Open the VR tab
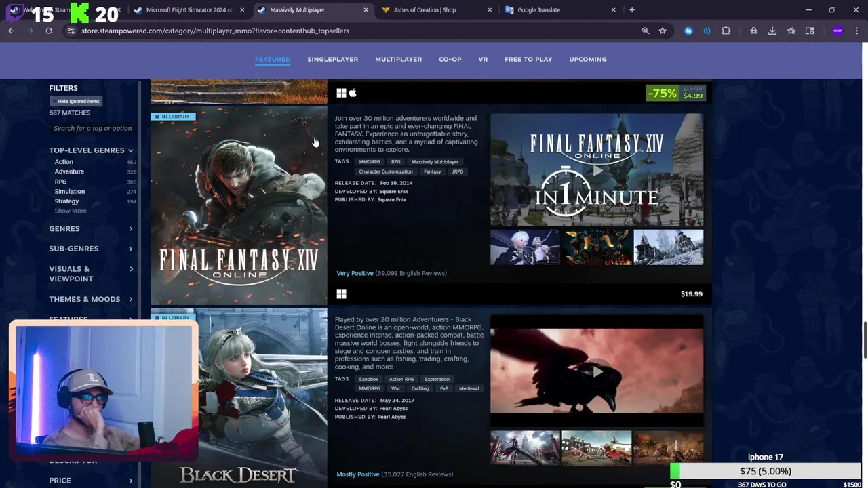The width and height of the screenshot is (868, 488). (483, 59)
